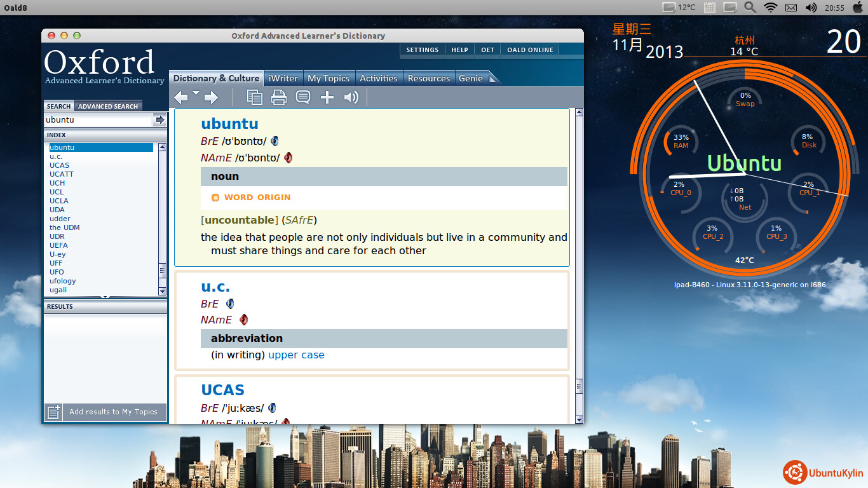Expand more tabs after Genie

pyautogui.click(x=492, y=78)
